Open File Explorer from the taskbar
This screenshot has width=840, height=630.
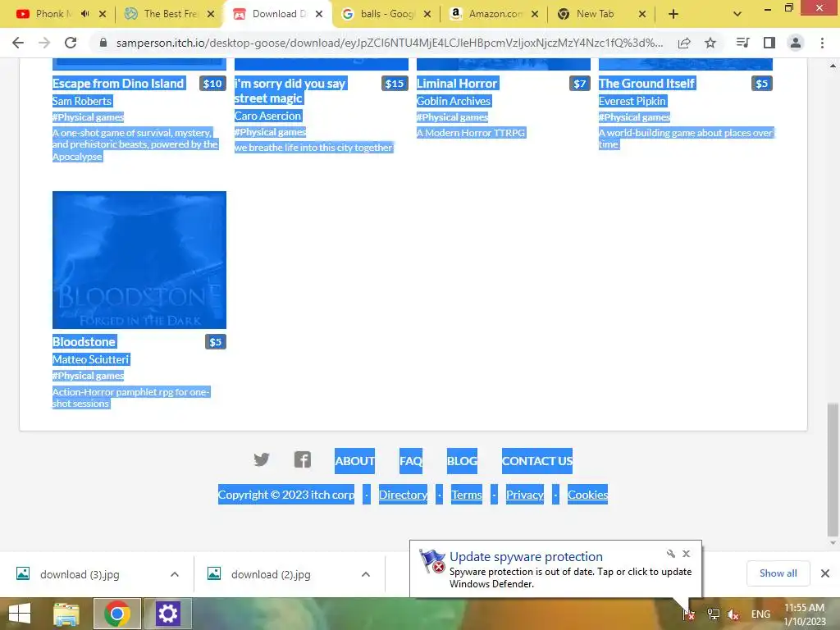tap(66, 614)
